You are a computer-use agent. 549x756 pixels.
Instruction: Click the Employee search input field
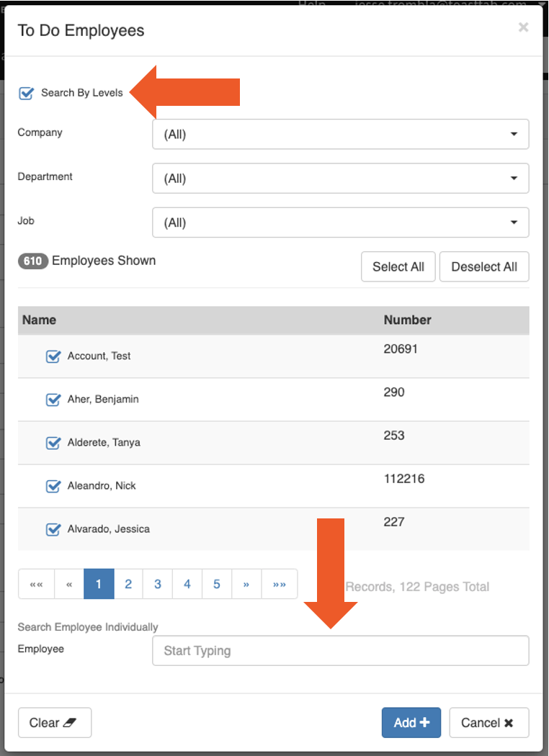click(x=340, y=651)
